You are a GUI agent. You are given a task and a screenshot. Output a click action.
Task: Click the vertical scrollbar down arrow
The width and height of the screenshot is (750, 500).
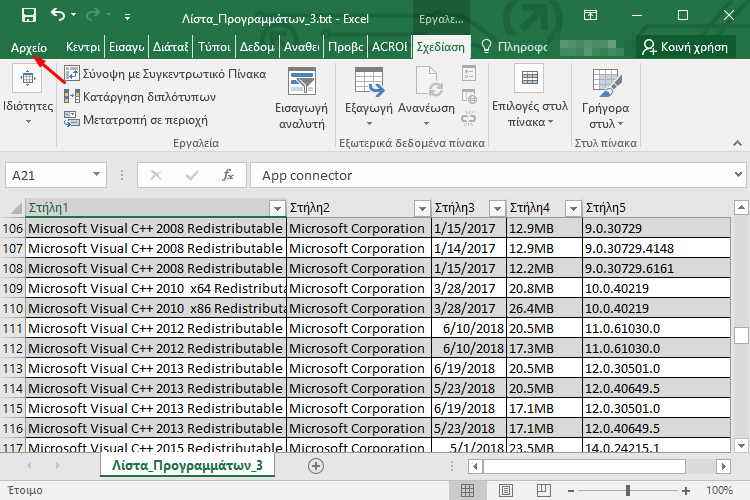(x=741, y=446)
